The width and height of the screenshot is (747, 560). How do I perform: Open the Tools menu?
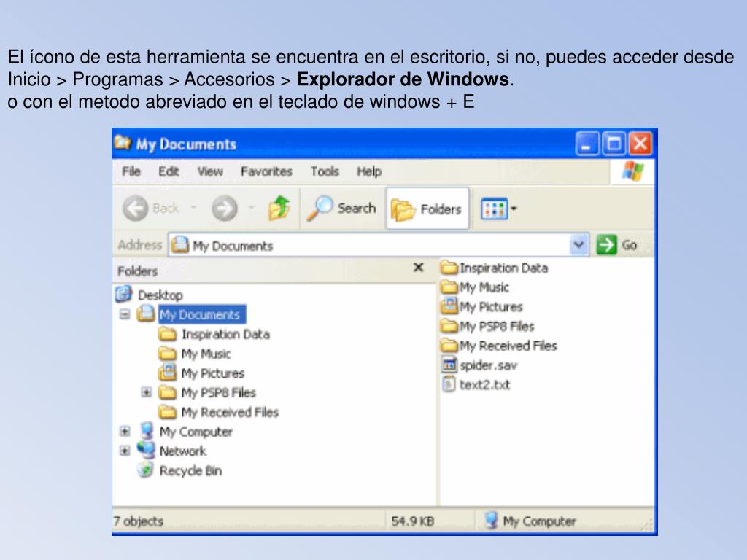click(325, 171)
